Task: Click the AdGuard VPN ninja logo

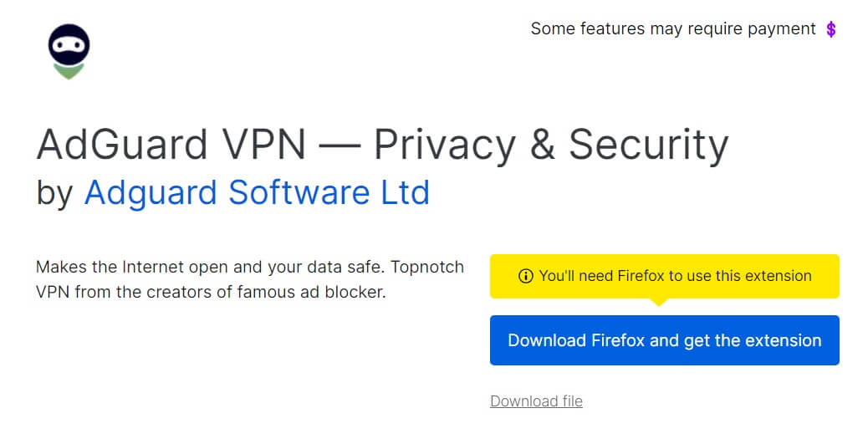Action: (69, 52)
